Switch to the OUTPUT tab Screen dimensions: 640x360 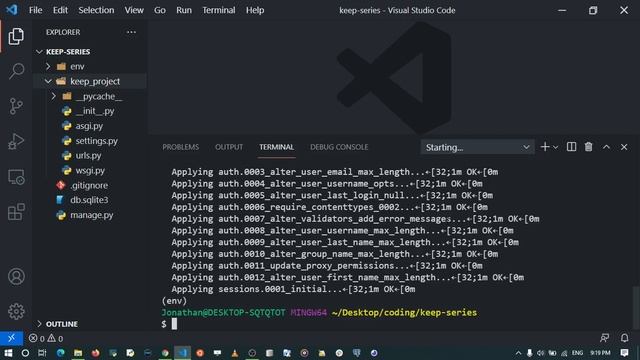pos(229,147)
